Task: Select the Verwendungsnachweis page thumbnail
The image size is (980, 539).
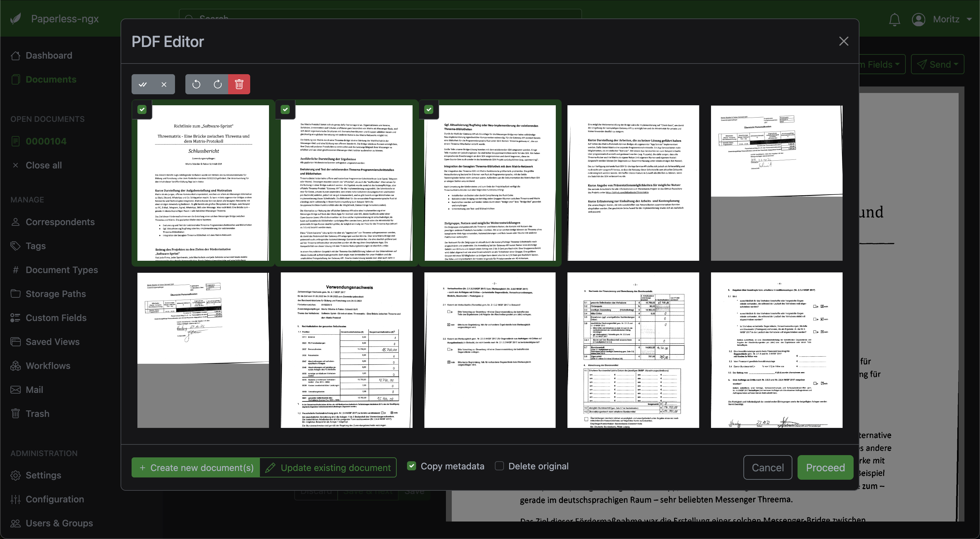Action: click(346, 350)
